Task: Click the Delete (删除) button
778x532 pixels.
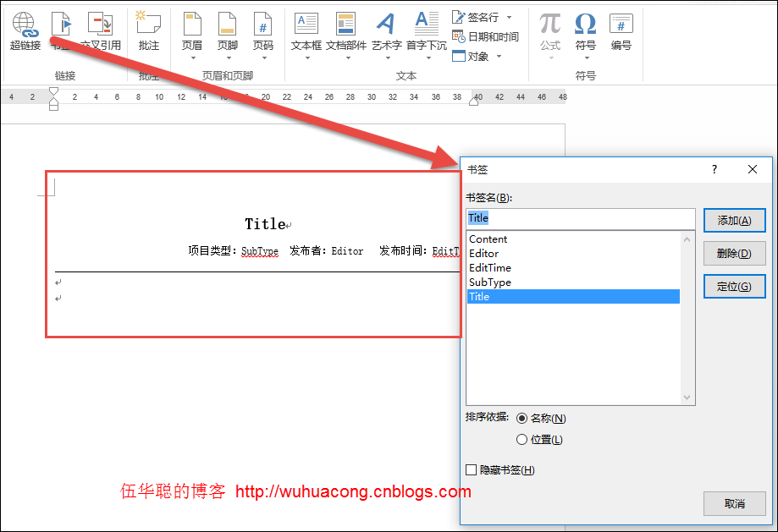Action: point(734,254)
